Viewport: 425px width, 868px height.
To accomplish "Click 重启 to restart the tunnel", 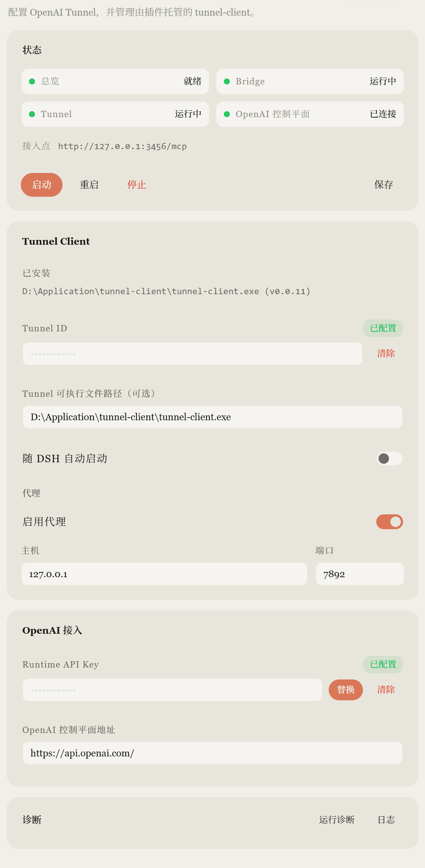I will point(89,185).
